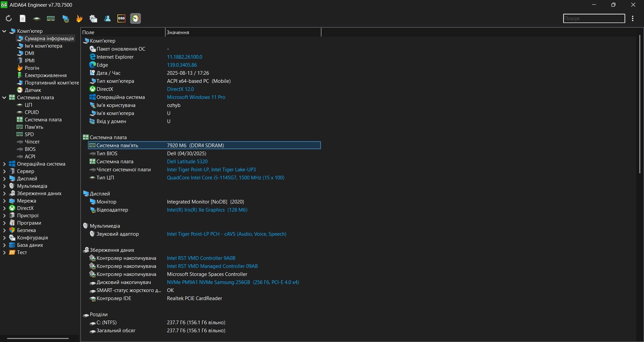Open the Intel Tiger Point-LP chipset link
The height and width of the screenshot is (342, 644).
[211, 170]
